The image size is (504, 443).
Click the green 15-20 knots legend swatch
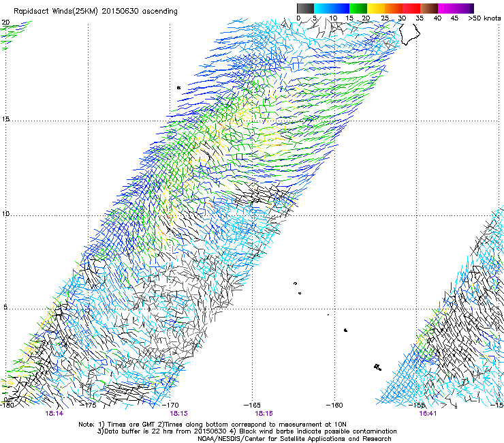358,8
